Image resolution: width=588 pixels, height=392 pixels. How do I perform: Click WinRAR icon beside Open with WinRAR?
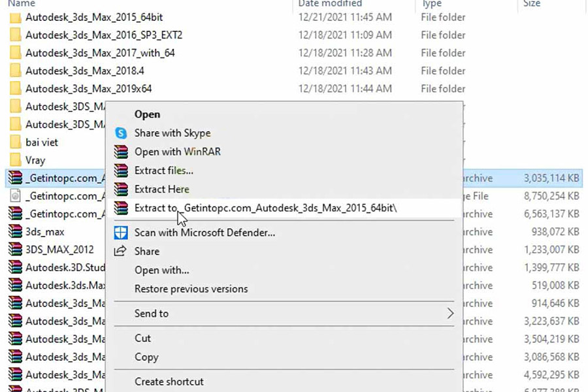[x=121, y=152]
